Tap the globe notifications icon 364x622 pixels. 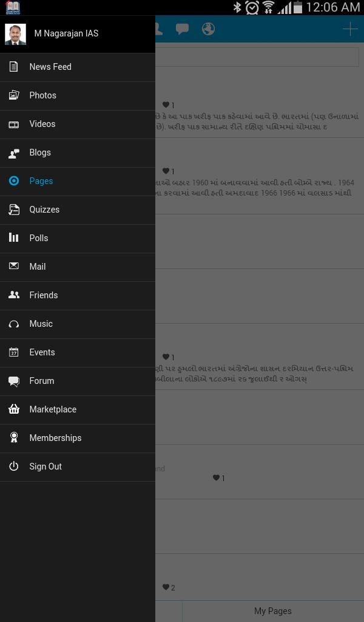tap(208, 29)
